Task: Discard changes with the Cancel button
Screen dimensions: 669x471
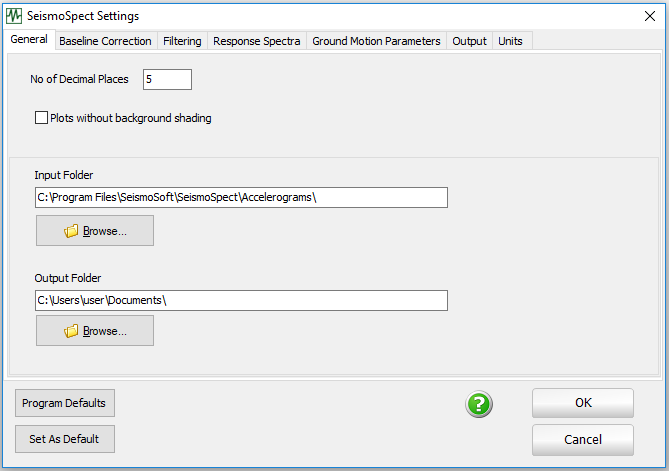Action: pos(583,440)
